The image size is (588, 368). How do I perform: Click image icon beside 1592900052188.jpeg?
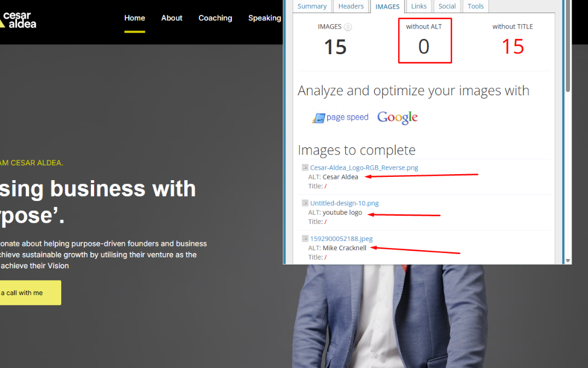[305, 239]
